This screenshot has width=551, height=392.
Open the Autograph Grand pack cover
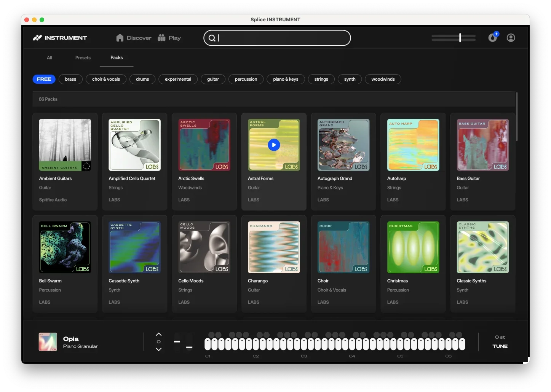tap(343, 145)
